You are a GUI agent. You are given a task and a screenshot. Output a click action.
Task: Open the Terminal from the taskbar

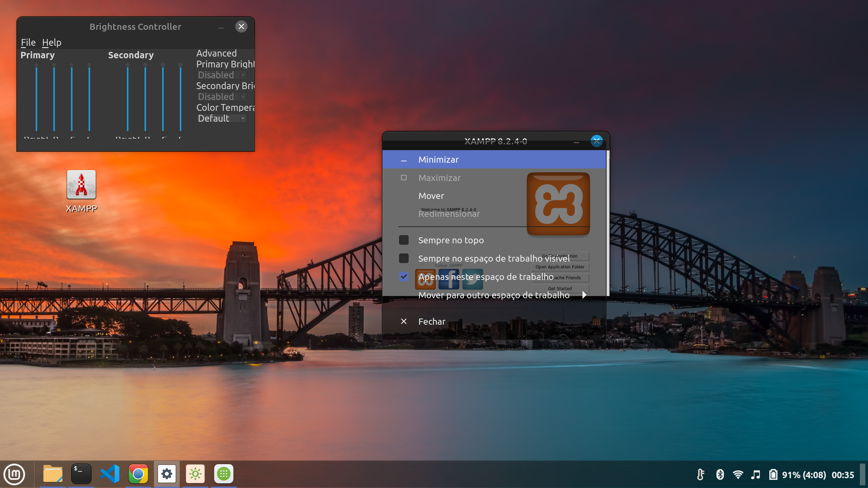pyautogui.click(x=81, y=474)
